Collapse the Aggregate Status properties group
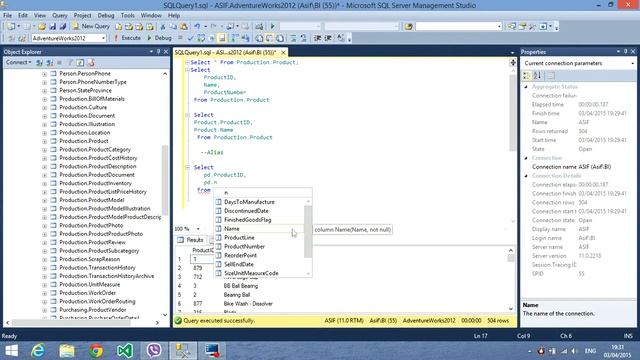This screenshot has width=640, height=360. pos(526,87)
